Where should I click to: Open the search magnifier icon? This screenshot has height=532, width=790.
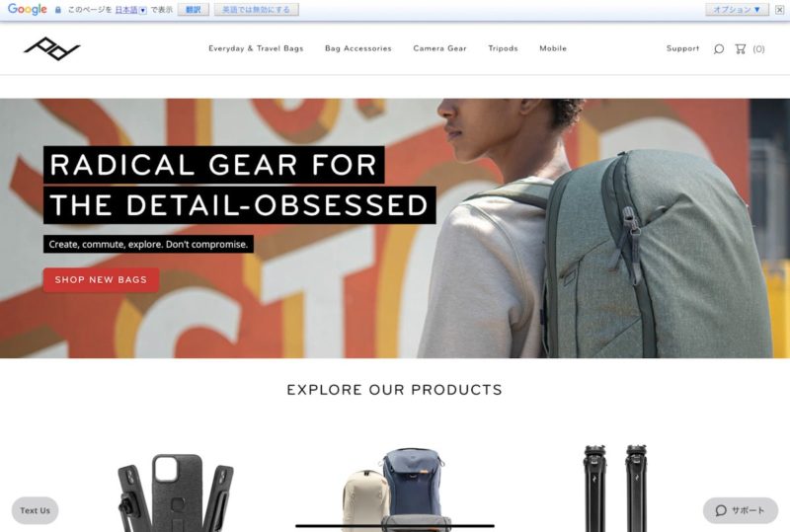719,49
